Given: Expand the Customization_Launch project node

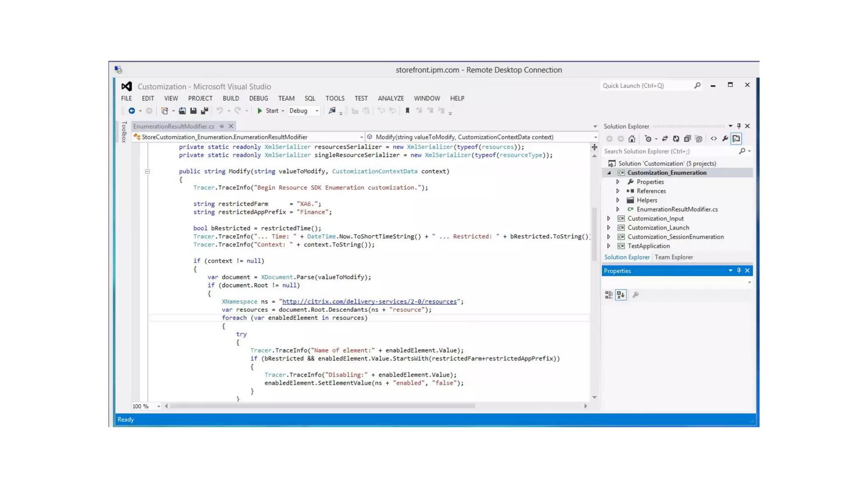Looking at the screenshot, I should coord(609,228).
